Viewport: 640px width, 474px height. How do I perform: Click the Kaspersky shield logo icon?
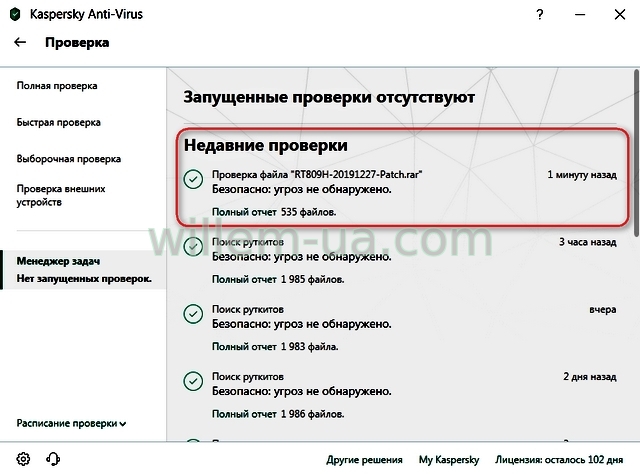point(15,14)
